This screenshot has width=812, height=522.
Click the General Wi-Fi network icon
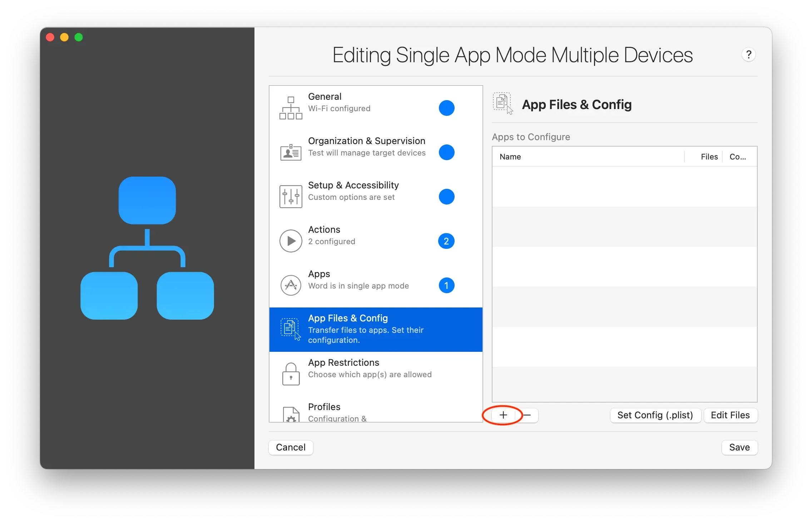click(291, 108)
